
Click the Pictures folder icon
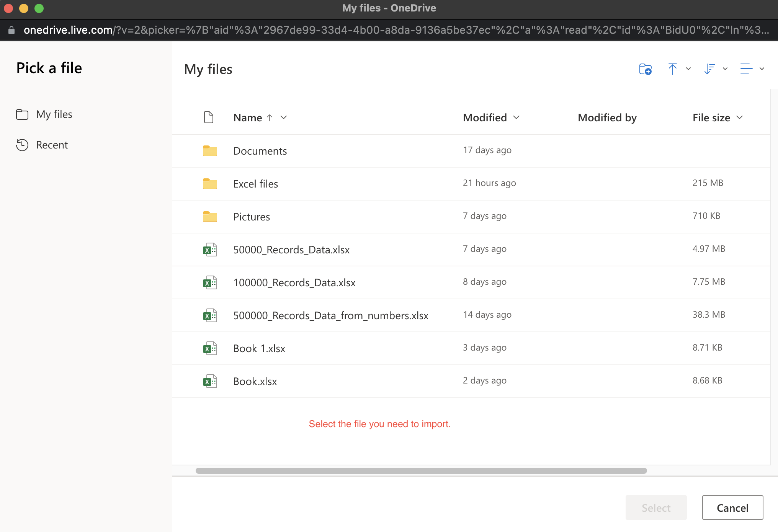(210, 217)
